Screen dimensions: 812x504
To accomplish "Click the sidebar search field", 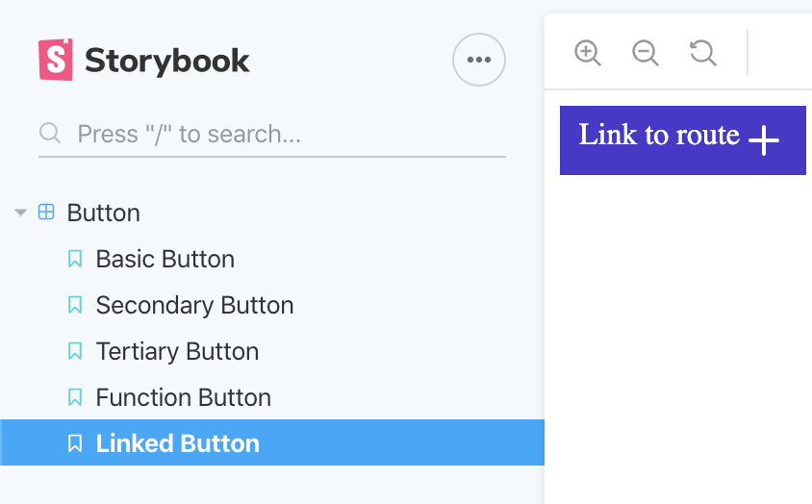I will tap(272, 134).
